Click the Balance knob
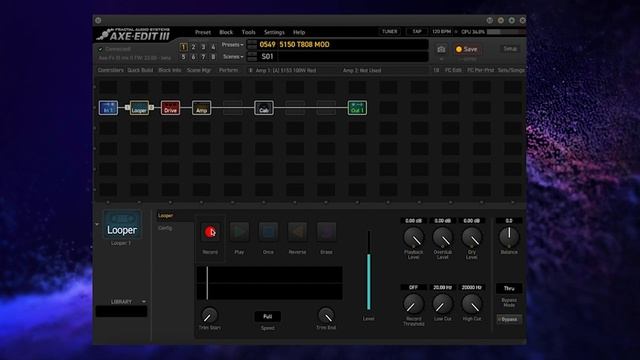Viewport: 640px width, 360px height. point(509,237)
